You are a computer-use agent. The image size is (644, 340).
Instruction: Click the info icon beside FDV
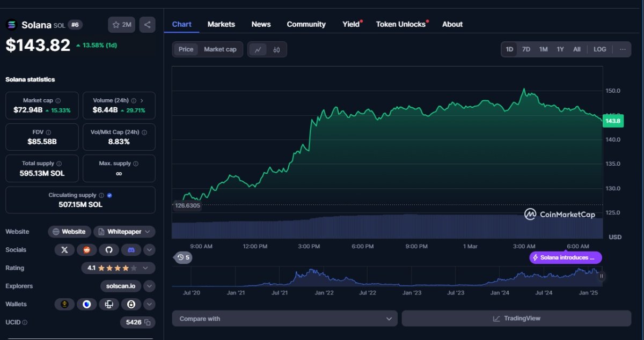48,132
